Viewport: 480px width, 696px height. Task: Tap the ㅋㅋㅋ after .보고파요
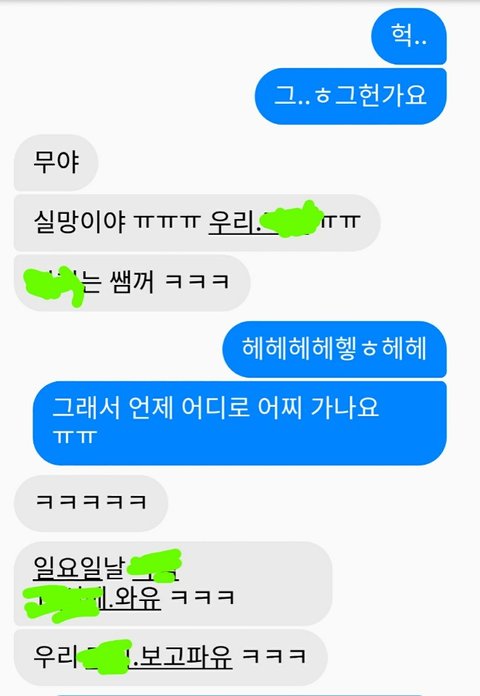coord(274,657)
